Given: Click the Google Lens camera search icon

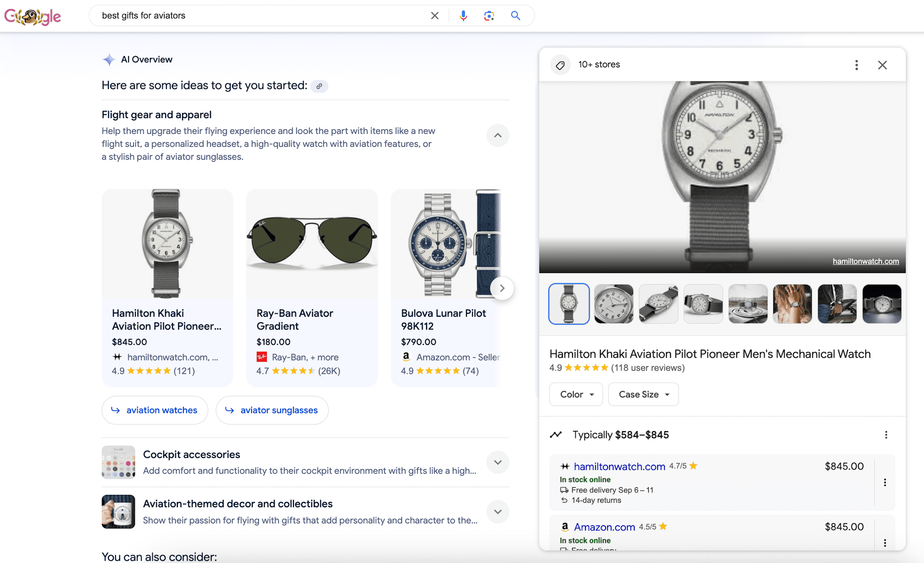Looking at the screenshot, I should (489, 15).
